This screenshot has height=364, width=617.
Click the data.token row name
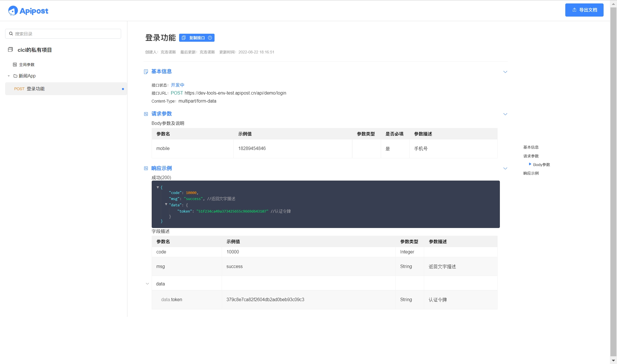[172, 300]
